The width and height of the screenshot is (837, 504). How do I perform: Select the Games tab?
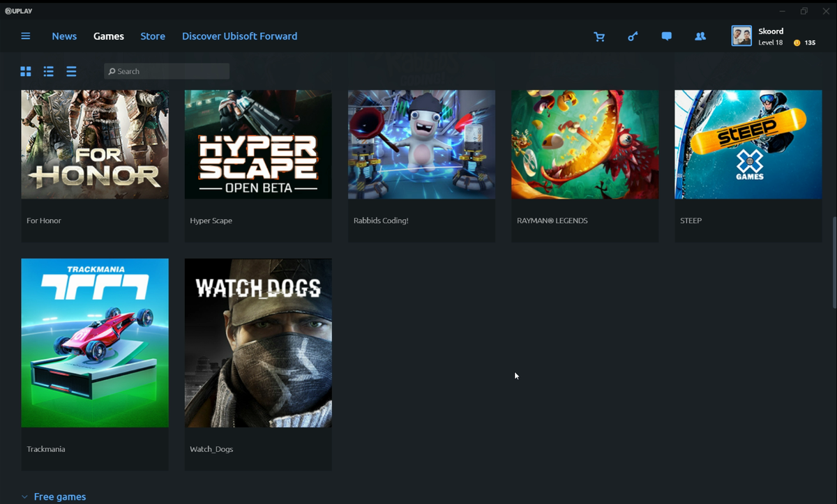coord(109,36)
